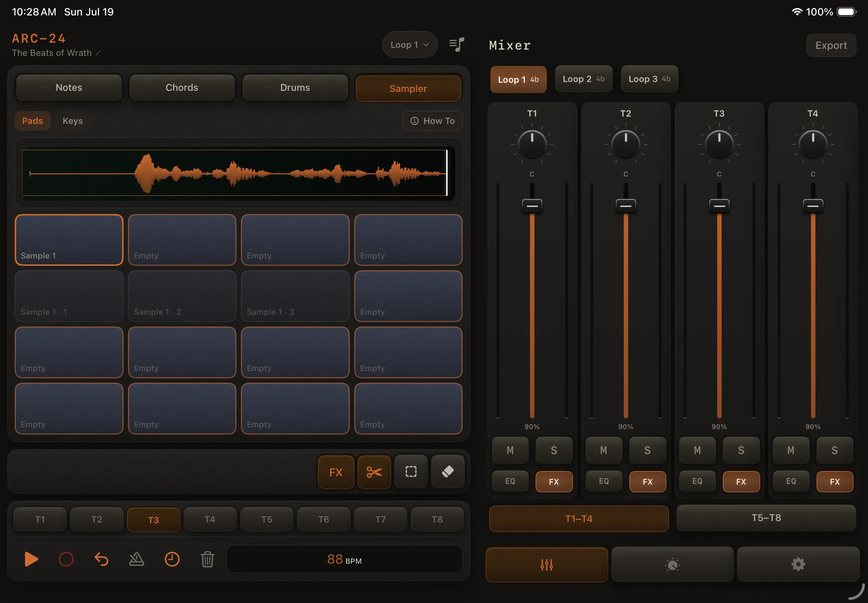Check the Wi-Fi status icon
Screen dimensions: 868x603
click(x=797, y=12)
